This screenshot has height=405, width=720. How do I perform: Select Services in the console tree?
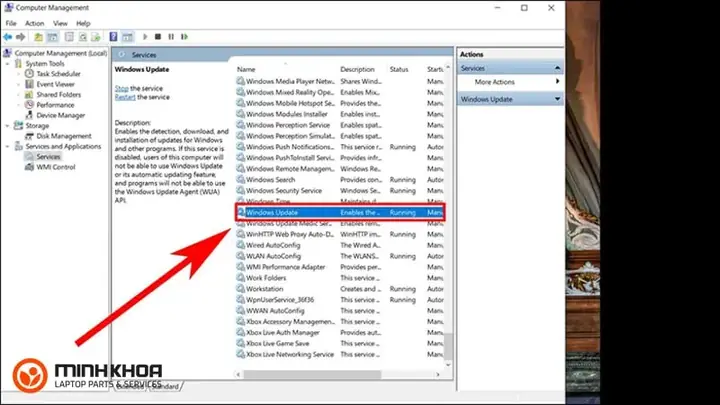[48, 157]
